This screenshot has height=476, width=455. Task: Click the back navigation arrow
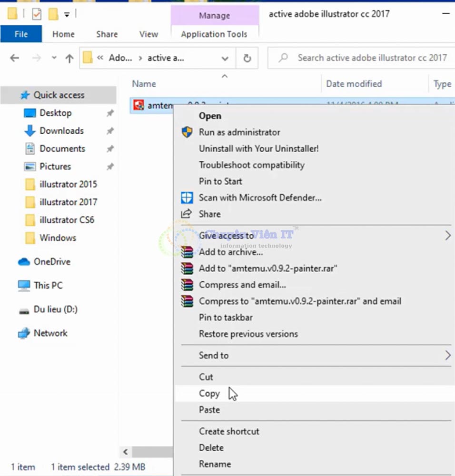click(15, 58)
